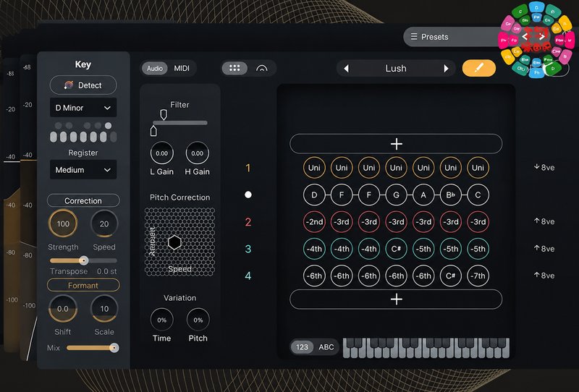Click the Lush preset name
This screenshot has height=392, width=579.
pos(396,68)
